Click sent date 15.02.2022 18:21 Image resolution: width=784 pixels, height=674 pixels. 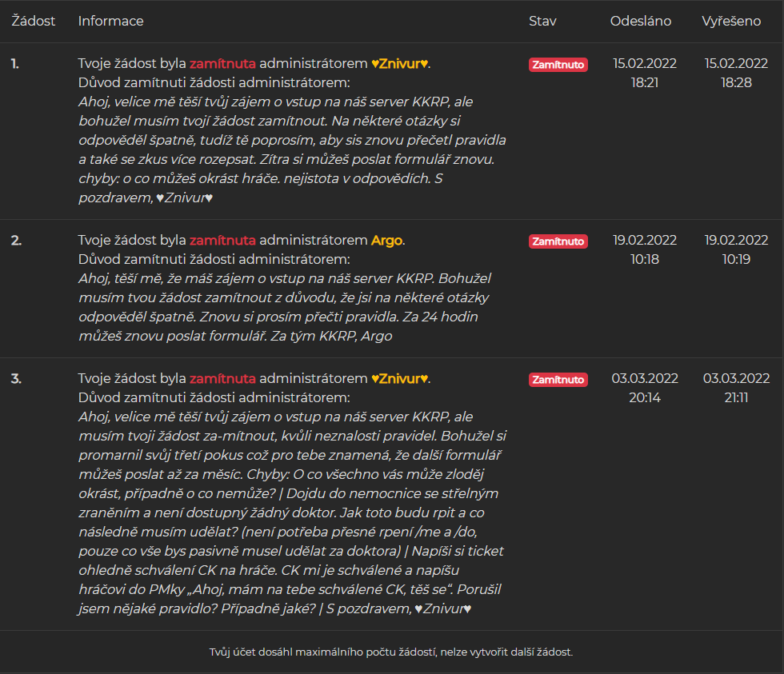pyautogui.click(x=645, y=73)
